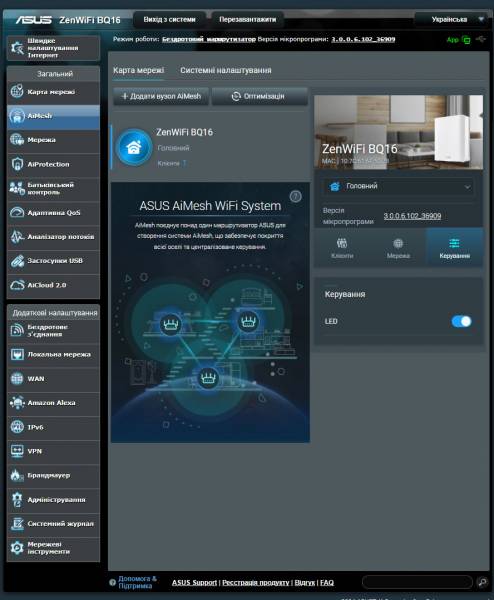Open the Реєстрація продукту link
The height and width of the screenshot is (600, 494).
(256, 582)
